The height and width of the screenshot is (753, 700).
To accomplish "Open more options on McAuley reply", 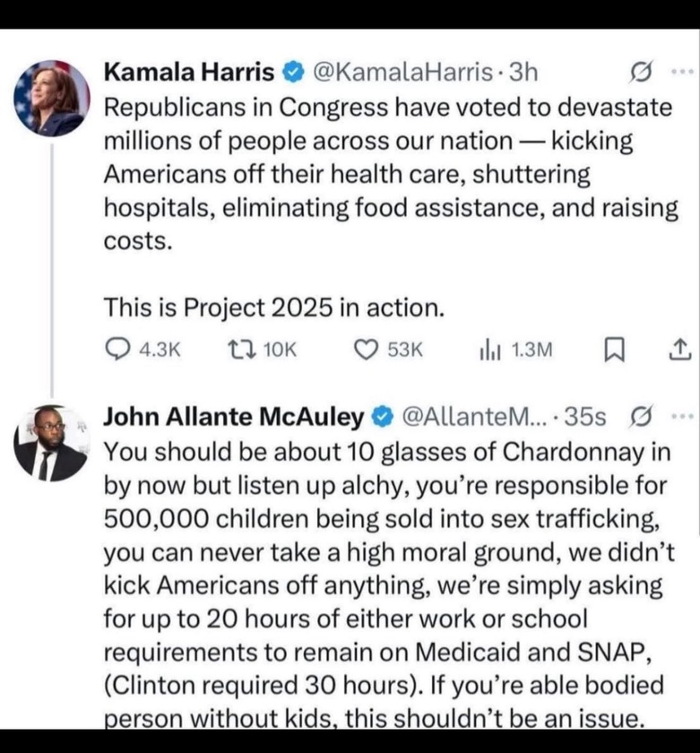I will pos(683,417).
